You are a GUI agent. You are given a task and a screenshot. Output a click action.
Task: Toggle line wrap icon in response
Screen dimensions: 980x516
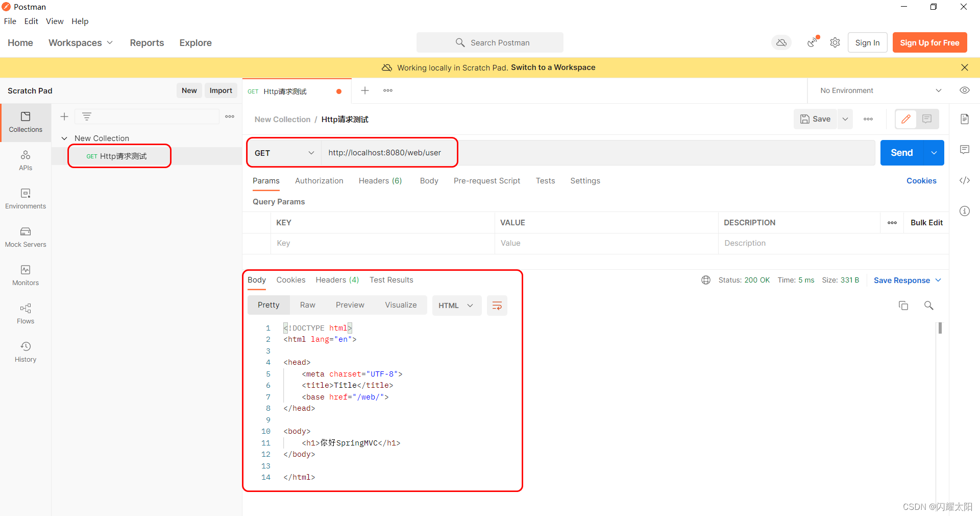point(497,306)
